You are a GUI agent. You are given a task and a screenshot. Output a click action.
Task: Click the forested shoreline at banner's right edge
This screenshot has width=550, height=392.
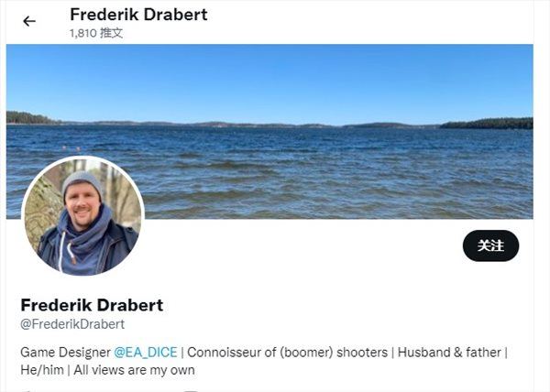click(487, 124)
